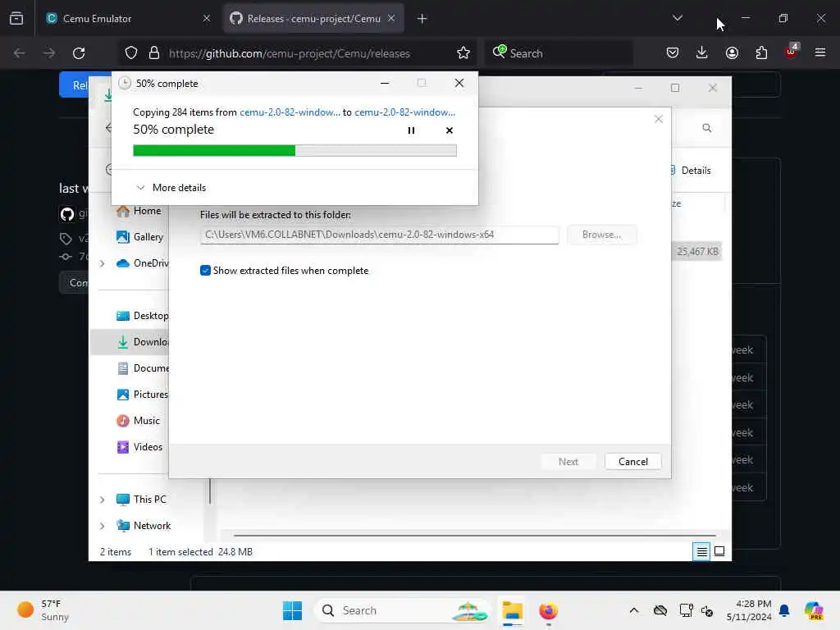The height and width of the screenshot is (630, 840).
Task: Open Firefox downloads panel
Action: tap(702, 53)
